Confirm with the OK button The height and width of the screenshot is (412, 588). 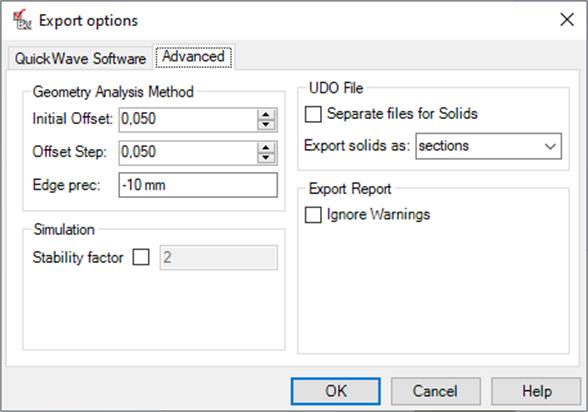336,391
